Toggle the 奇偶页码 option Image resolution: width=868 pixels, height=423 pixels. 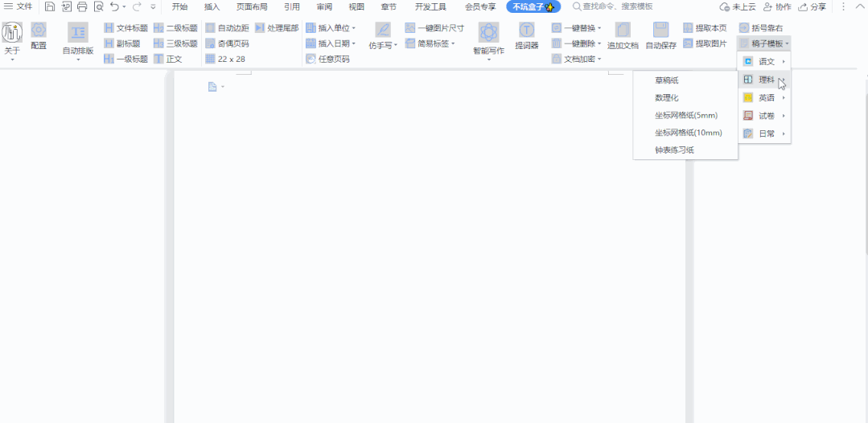click(x=227, y=43)
